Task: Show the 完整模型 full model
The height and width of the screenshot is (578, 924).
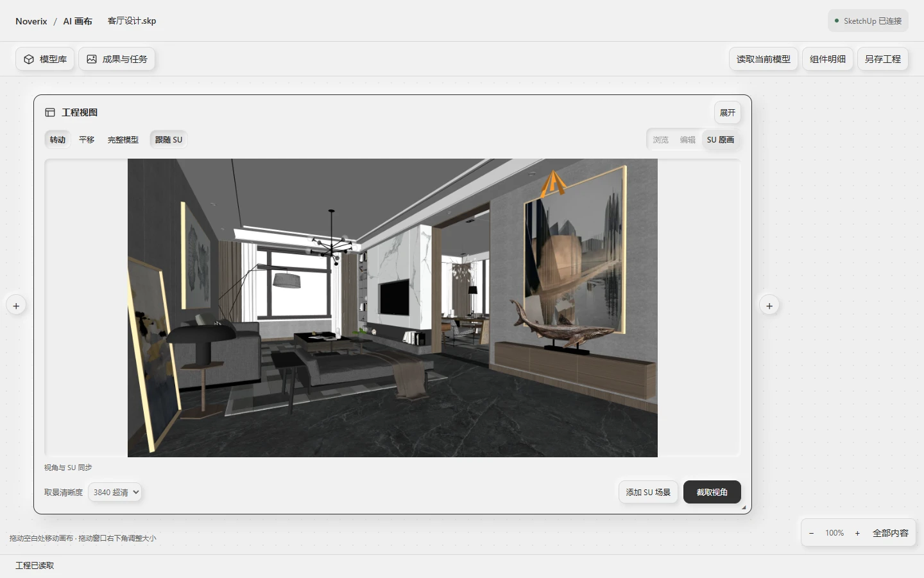Action: coord(123,139)
